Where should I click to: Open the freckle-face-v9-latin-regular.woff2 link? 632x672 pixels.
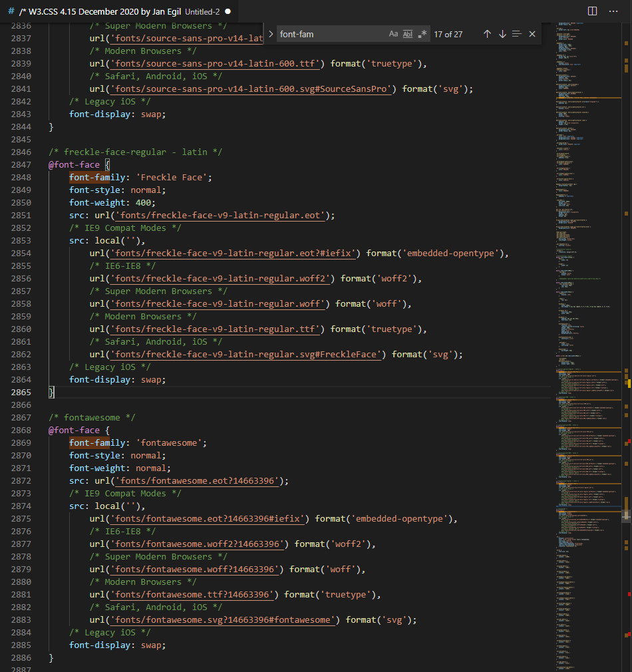pyautogui.click(x=220, y=279)
